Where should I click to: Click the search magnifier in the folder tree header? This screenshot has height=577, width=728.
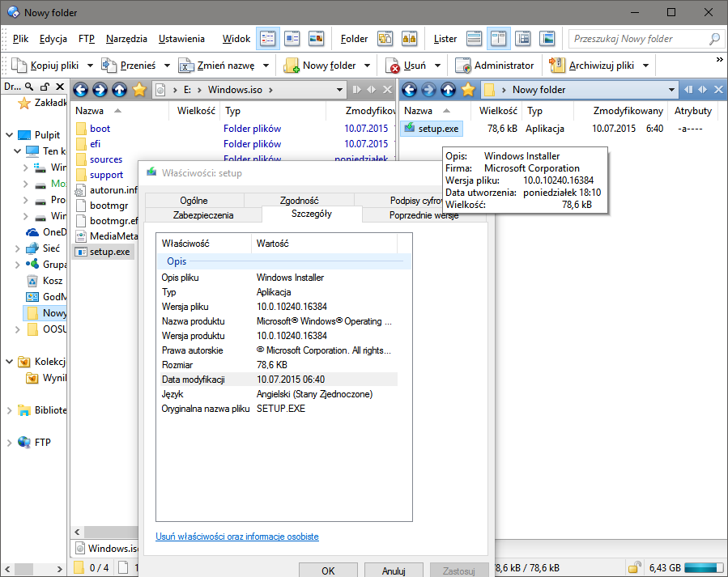click(28, 87)
